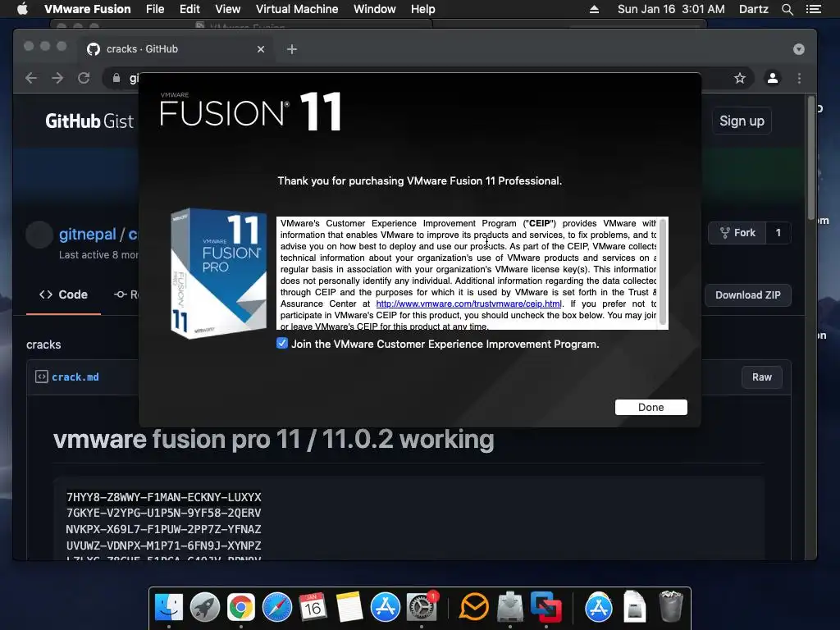Open the Trash in the Dock
840x630 pixels.
(671, 606)
